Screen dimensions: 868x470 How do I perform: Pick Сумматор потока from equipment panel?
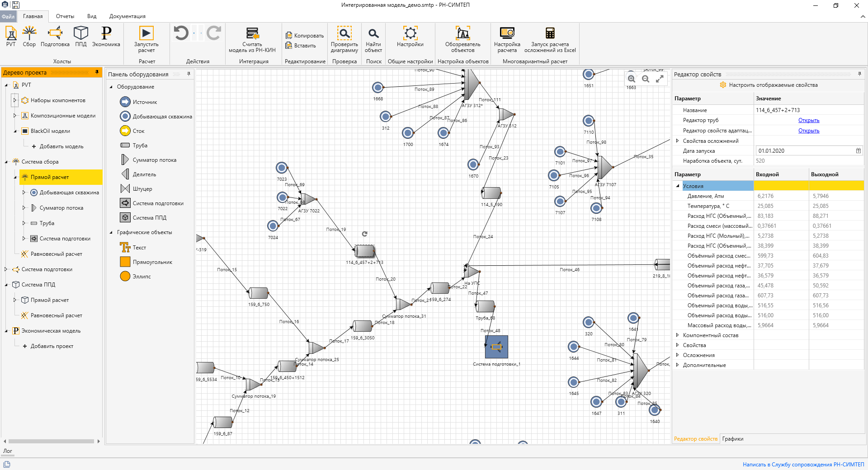[x=149, y=160]
